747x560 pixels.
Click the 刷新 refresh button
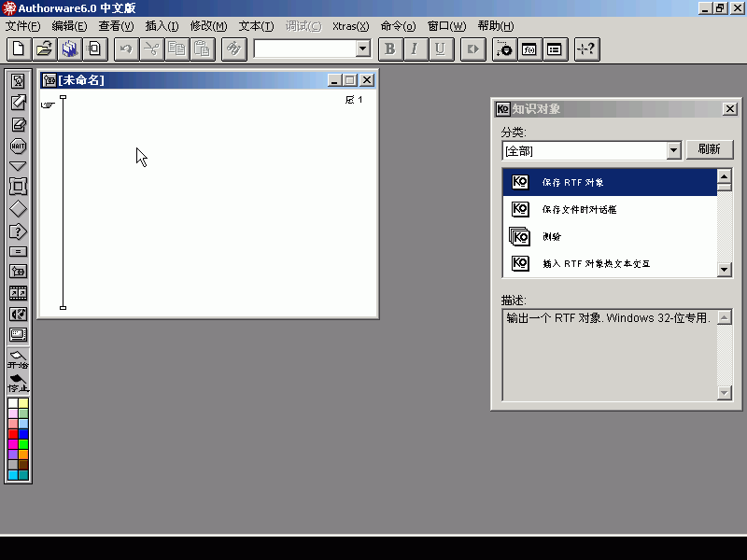(709, 149)
